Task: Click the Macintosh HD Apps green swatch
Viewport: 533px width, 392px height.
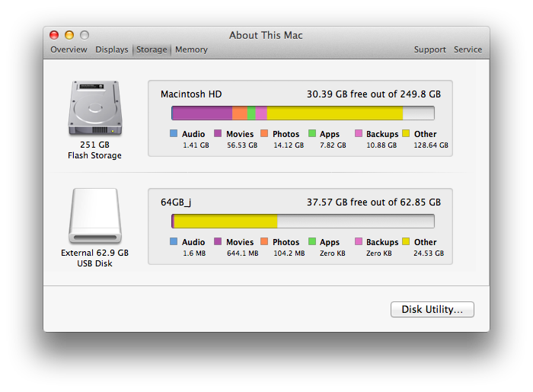Action: (312, 133)
